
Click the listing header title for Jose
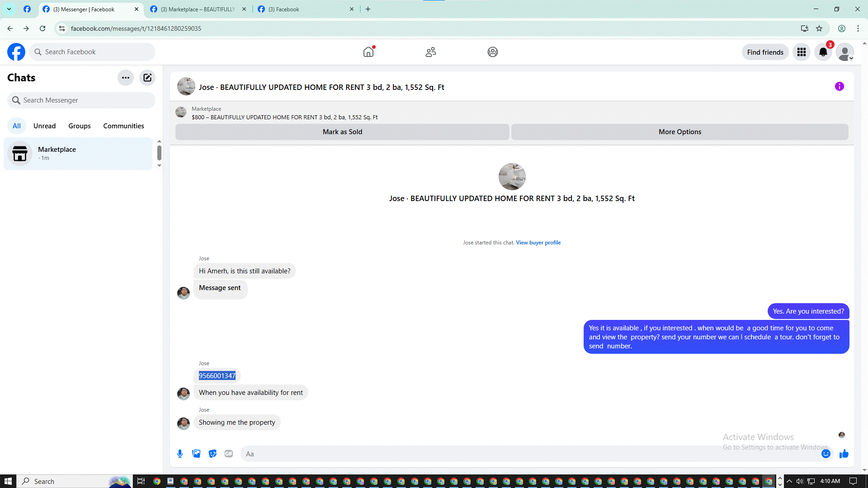coord(321,87)
